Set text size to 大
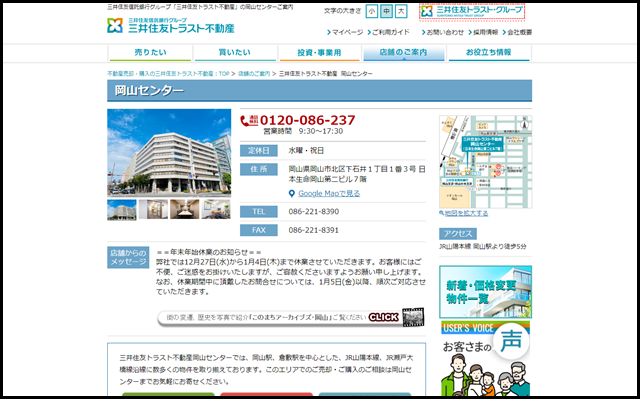The height and width of the screenshot is (399, 640). [401, 11]
